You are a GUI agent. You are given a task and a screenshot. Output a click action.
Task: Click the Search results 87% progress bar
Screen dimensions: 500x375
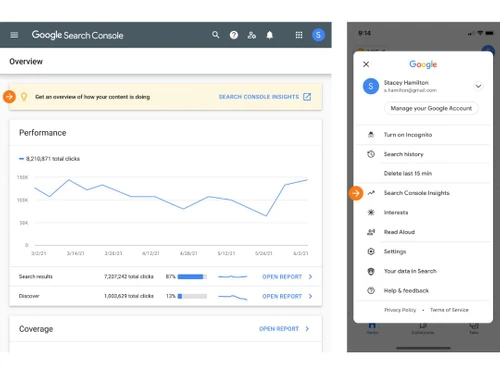[192, 277]
